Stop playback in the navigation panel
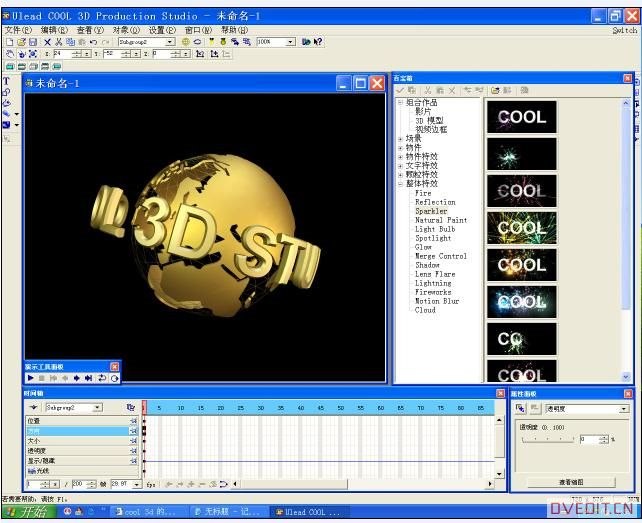The height and width of the screenshot is (523, 642). coord(41,378)
